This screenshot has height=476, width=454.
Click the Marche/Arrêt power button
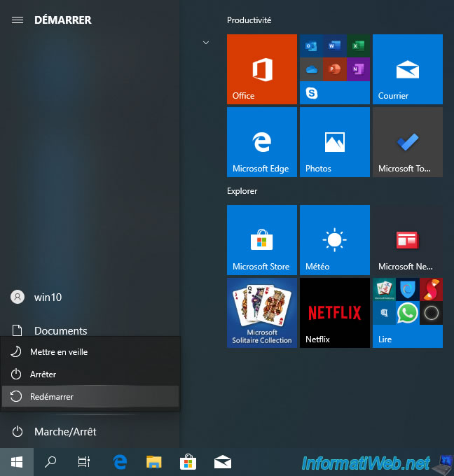pyautogui.click(x=64, y=432)
